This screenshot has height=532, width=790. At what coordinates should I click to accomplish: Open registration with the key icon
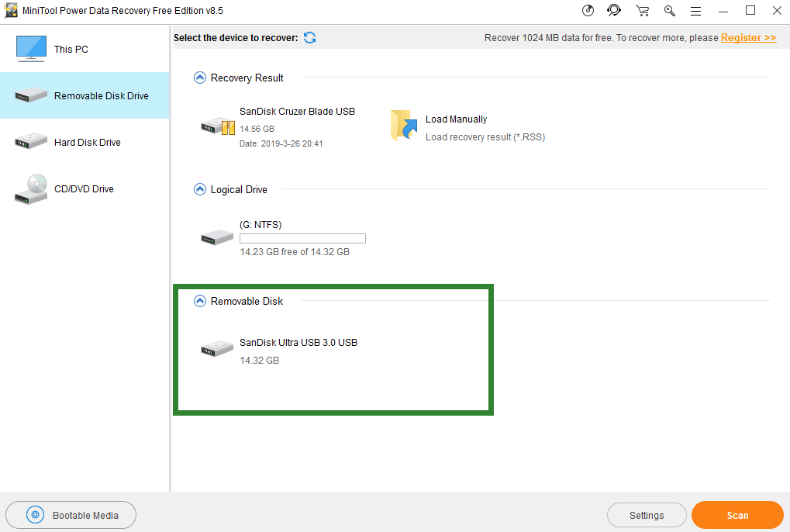[x=669, y=10]
